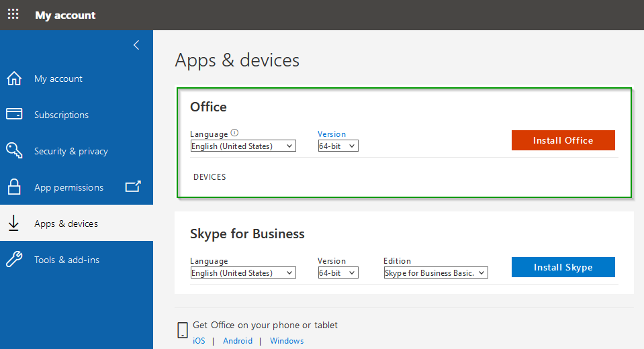
Task: Click the Office section heading
Action: pos(208,107)
